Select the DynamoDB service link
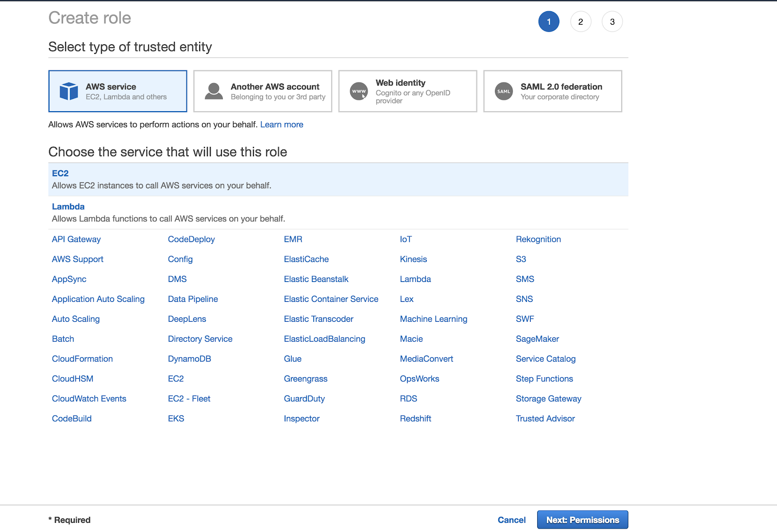 coord(189,359)
